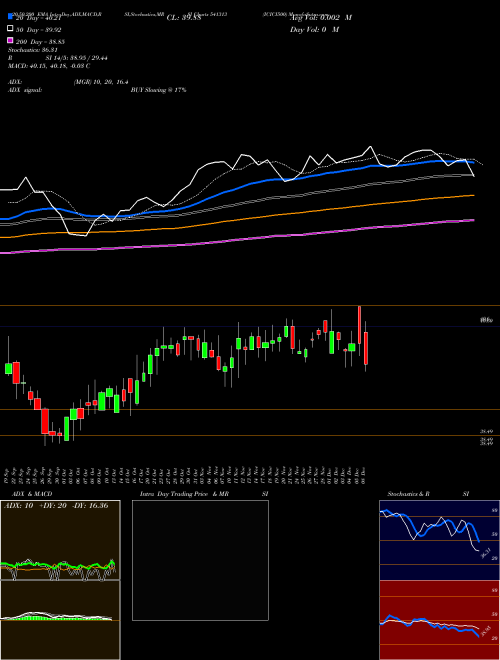
Task: Click the white 50 Day EMA legend swatch
Action: coord(11,29)
